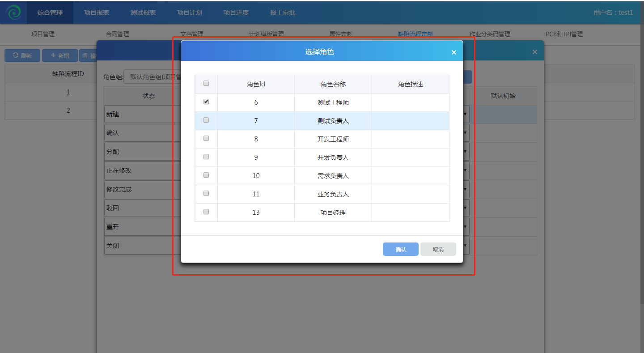Enable the 需求负责人 checkbox
Viewport: 644px width, 353px height.
(x=206, y=175)
